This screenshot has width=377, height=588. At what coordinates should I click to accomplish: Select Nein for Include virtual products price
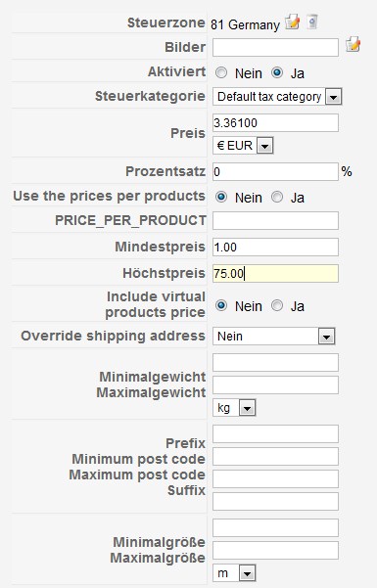[221, 305]
